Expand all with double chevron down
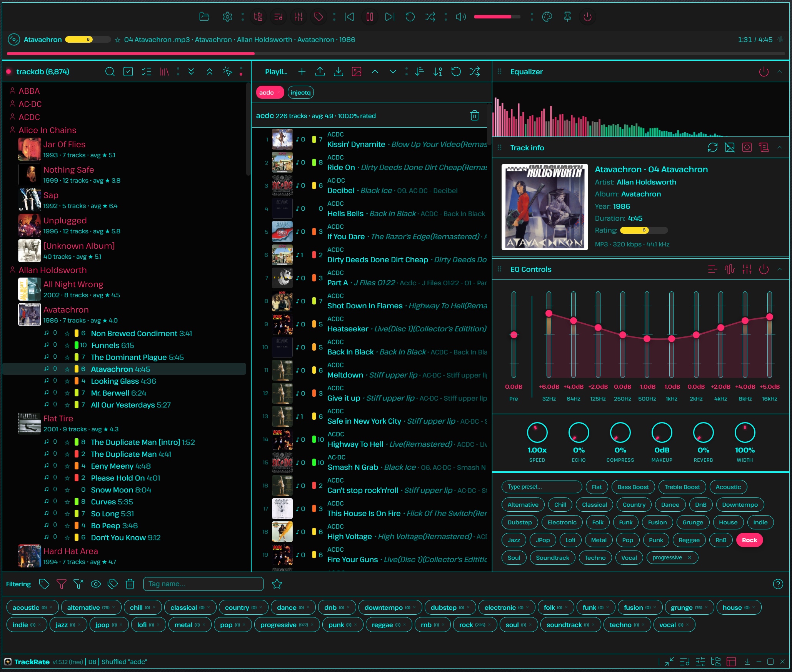792x672 pixels. 191,72
